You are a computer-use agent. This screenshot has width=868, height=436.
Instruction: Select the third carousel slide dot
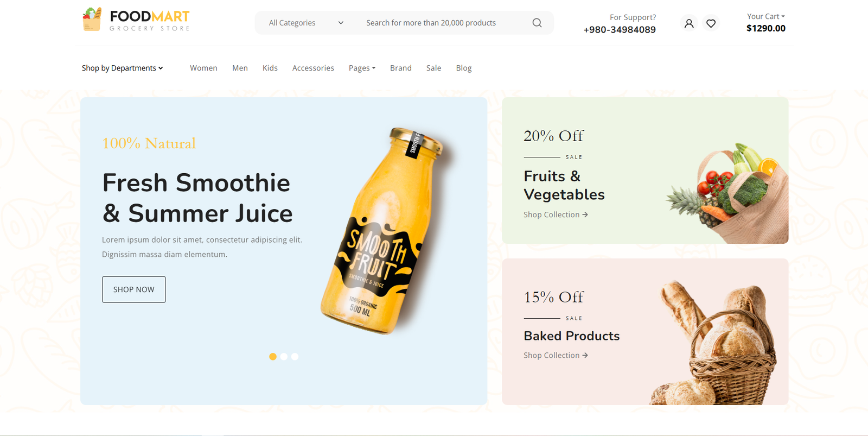[295, 357]
